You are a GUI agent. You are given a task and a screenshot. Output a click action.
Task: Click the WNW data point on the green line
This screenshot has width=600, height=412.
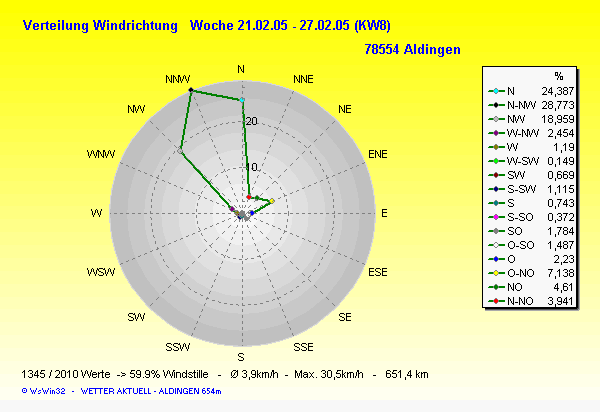click(181, 150)
